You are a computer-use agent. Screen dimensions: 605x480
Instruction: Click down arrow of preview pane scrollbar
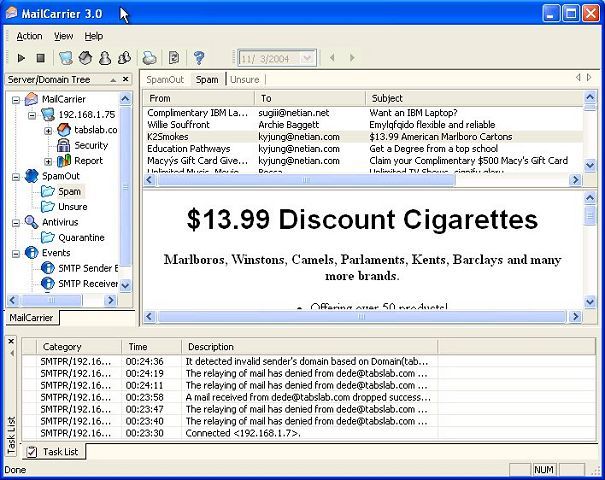click(x=590, y=301)
